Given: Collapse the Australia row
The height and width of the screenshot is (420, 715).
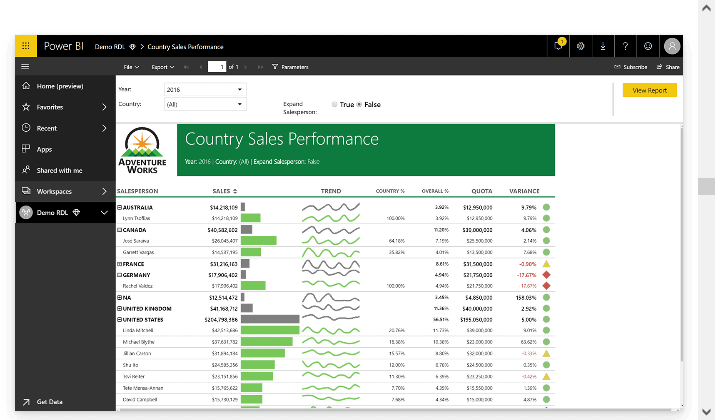Looking at the screenshot, I should click(x=119, y=207).
